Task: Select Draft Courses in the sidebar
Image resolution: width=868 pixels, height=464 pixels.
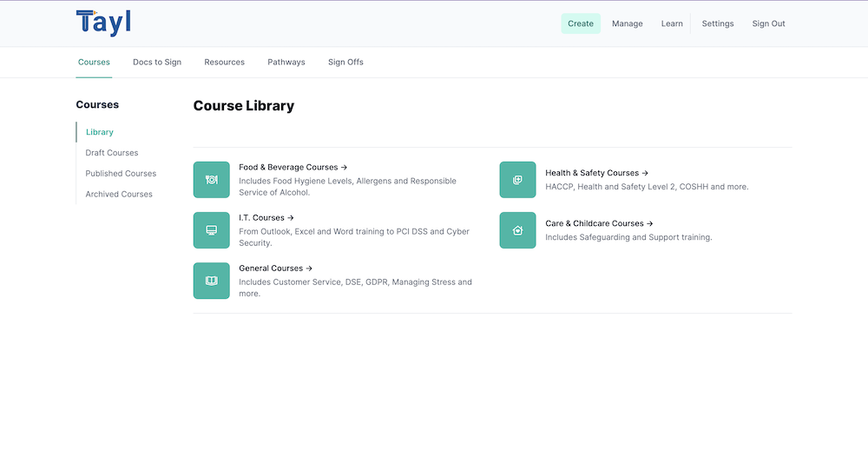Action: (112, 153)
